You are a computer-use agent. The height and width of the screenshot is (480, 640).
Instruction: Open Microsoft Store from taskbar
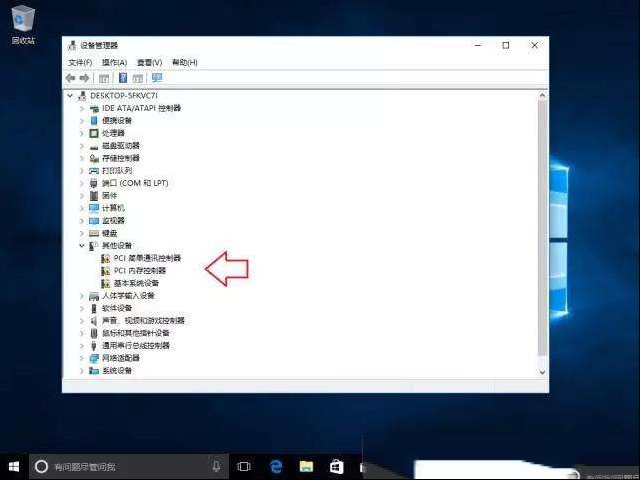pos(337,467)
